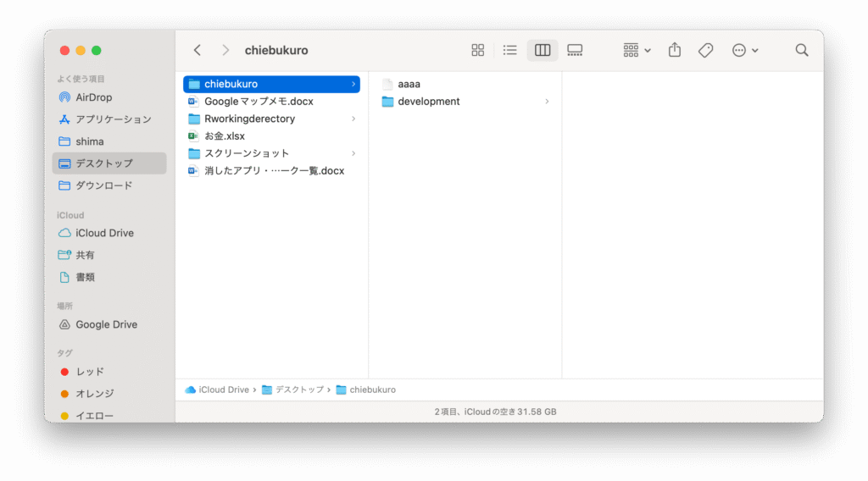868x481 pixels.
Task: Click the folder icon of スクリーンショット
Action: 194,153
